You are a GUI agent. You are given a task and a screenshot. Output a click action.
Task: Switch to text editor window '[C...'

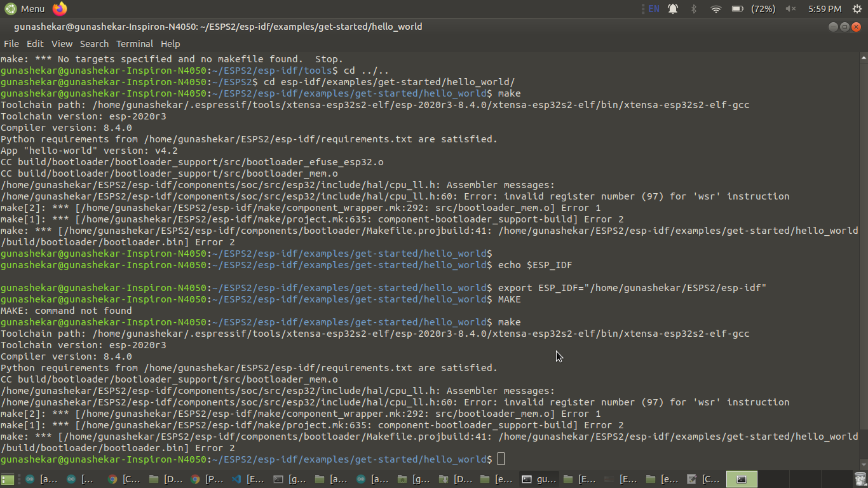click(703, 479)
